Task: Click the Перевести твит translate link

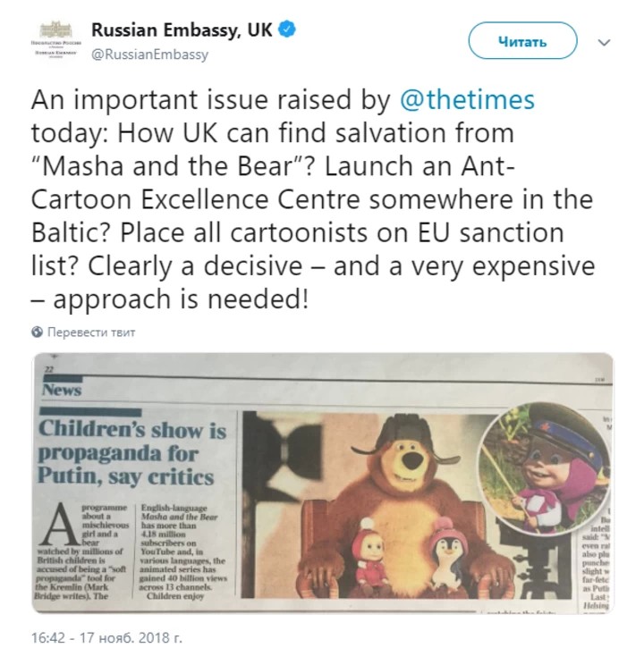Action: tap(91, 332)
